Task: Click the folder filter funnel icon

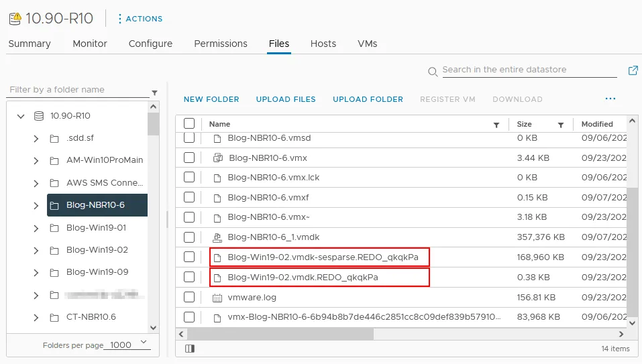Action: coord(154,93)
